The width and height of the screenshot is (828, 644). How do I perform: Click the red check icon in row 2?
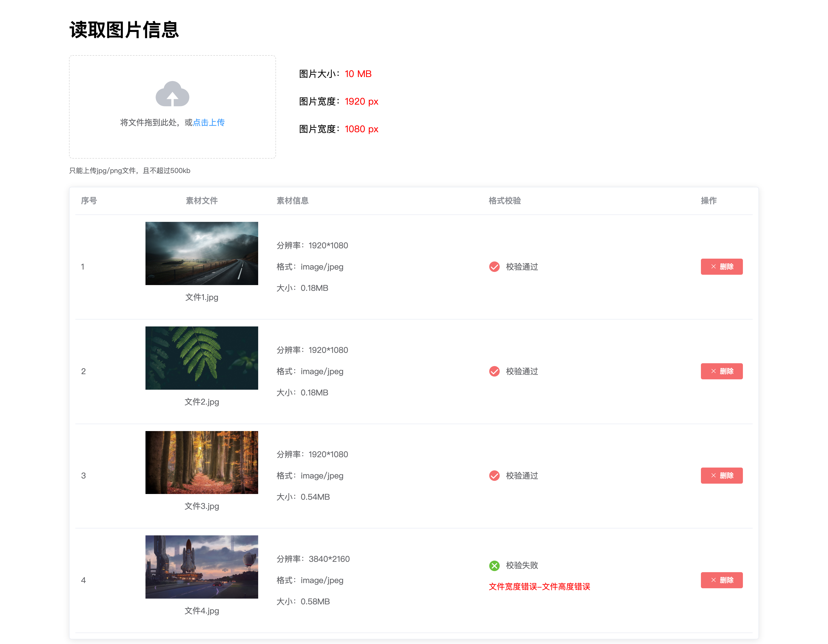pyautogui.click(x=494, y=372)
